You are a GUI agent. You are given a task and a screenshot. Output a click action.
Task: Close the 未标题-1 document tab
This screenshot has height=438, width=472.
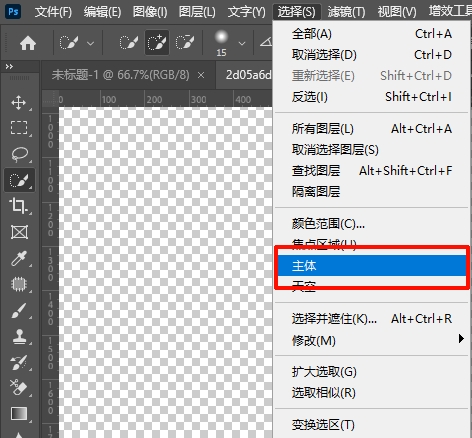point(201,76)
